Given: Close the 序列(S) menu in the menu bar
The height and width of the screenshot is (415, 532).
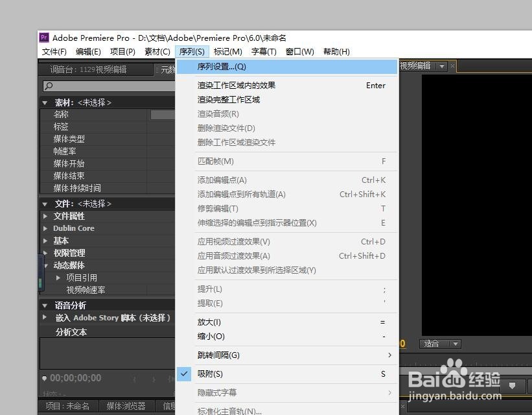Looking at the screenshot, I should [192, 52].
